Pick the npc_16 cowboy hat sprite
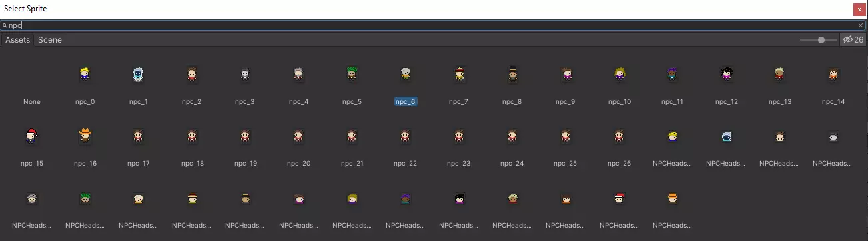Image resolution: width=868 pixels, height=241 pixels. (x=85, y=136)
